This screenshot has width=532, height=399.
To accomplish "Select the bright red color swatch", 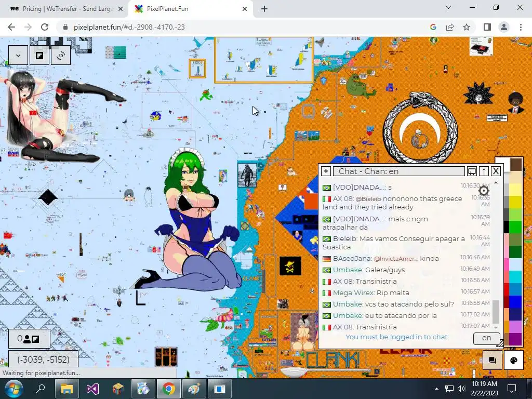I will (x=506, y=289).
